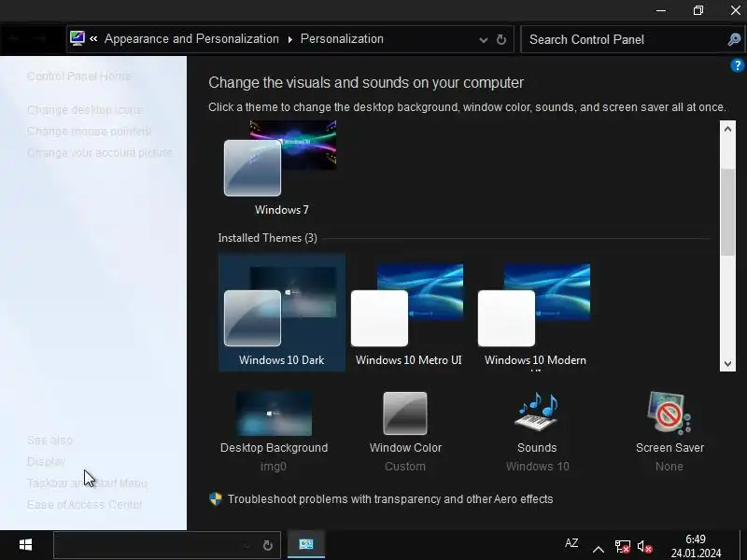The height and width of the screenshot is (560, 747).
Task: Open the Windows Start button
Action: tap(25, 545)
